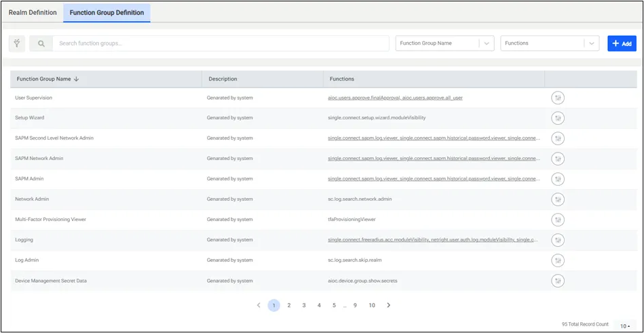Click 'Genarated by system' in Log Admin row
The image size is (644, 333).
click(x=229, y=260)
